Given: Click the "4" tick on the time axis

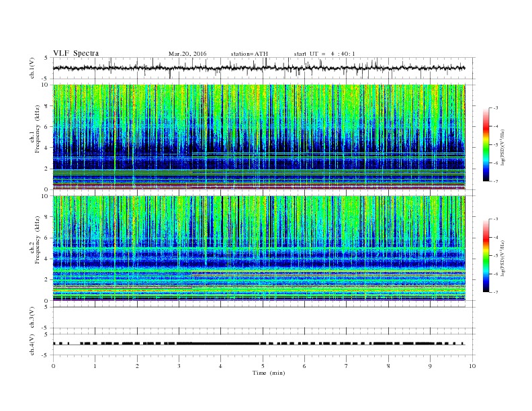Looking at the screenshot, I should (x=220, y=366).
